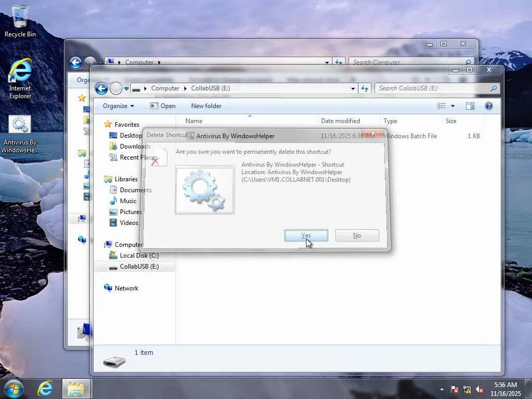Go back in the CollabUSB explorer window
Screen dimensions: 532x399
(101, 88)
